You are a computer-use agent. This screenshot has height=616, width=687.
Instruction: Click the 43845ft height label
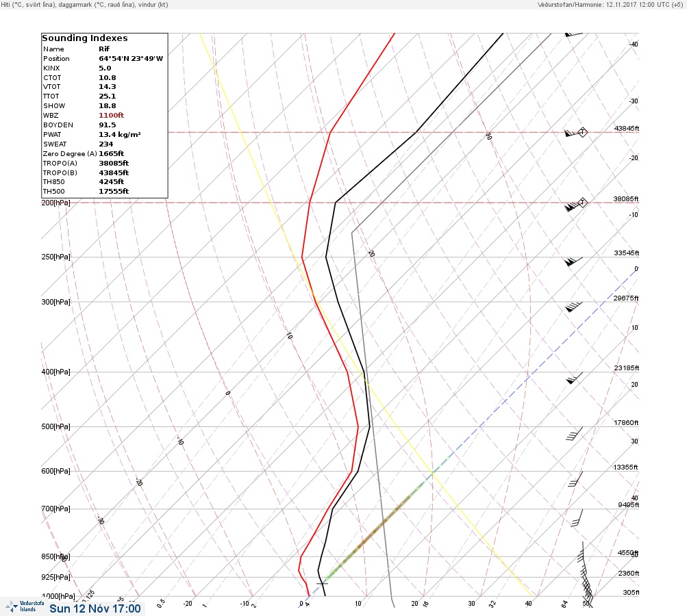pyautogui.click(x=627, y=129)
